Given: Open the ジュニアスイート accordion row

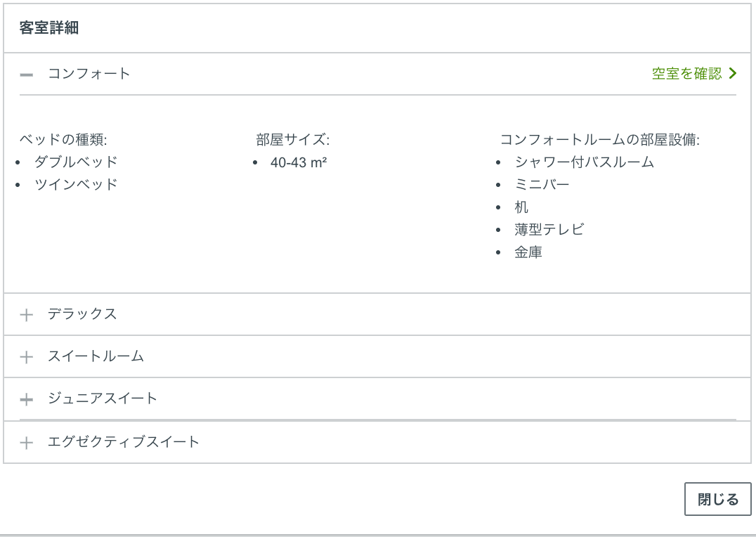Looking at the screenshot, I should pyautogui.click(x=103, y=399).
